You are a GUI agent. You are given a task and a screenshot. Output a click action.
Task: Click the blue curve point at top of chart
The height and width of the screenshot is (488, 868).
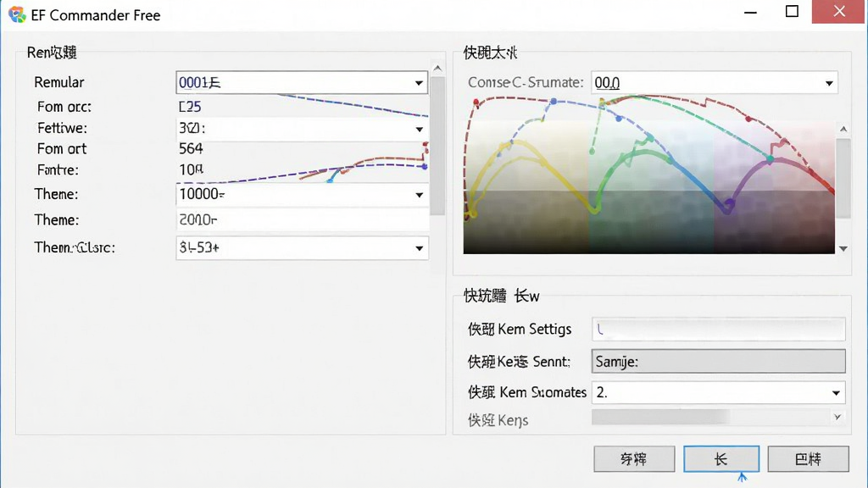[x=554, y=102]
